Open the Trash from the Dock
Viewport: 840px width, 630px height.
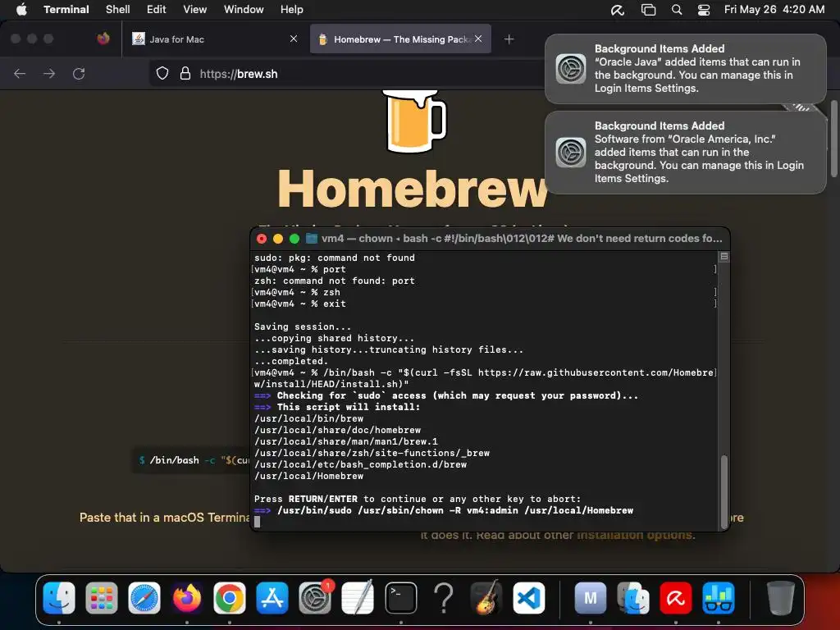pos(780,598)
